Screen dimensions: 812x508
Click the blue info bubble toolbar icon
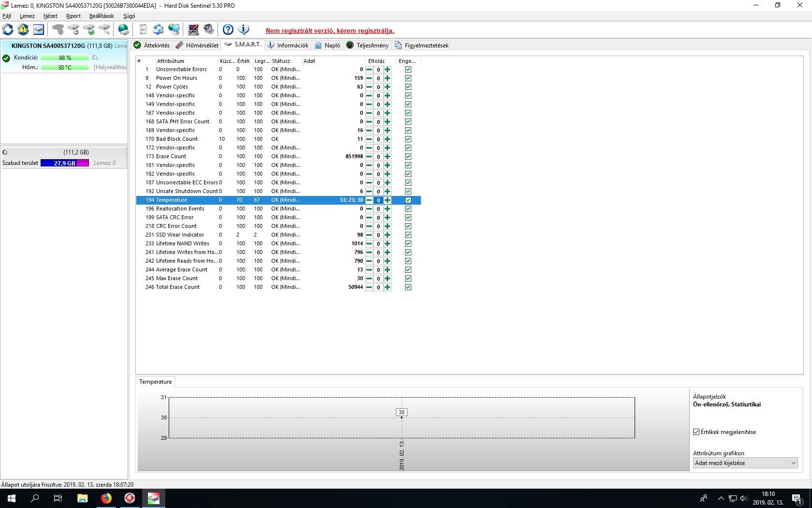244,30
